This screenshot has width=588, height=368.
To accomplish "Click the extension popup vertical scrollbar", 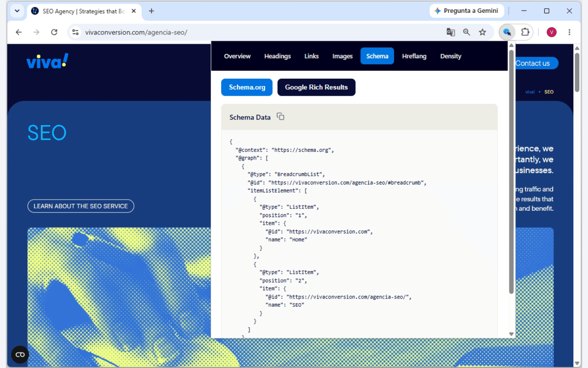I will pyautogui.click(x=511, y=171).
